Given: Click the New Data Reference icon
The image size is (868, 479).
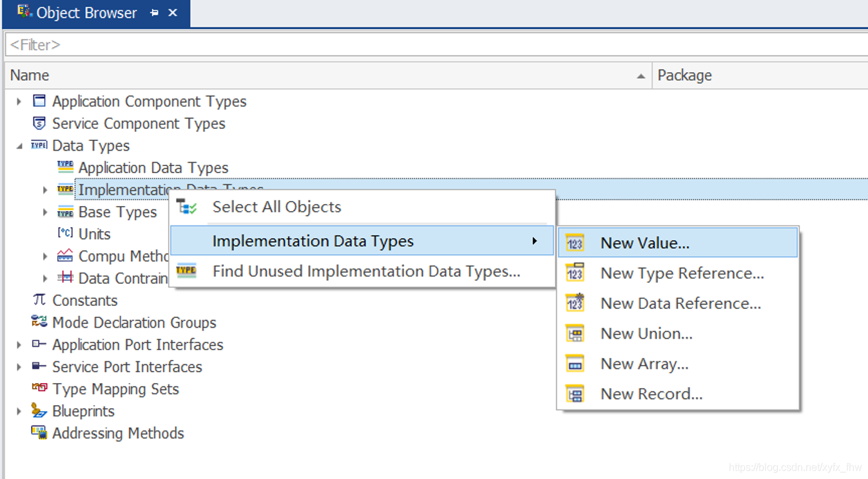Looking at the screenshot, I should (x=575, y=303).
